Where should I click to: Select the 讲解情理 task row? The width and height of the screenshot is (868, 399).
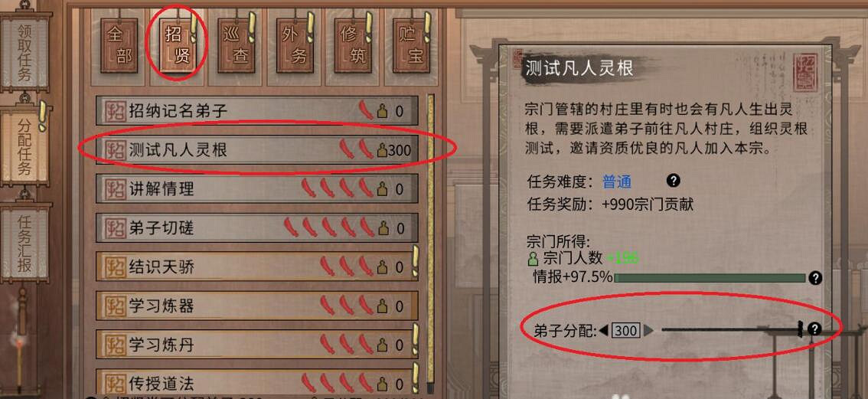coord(257,189)
